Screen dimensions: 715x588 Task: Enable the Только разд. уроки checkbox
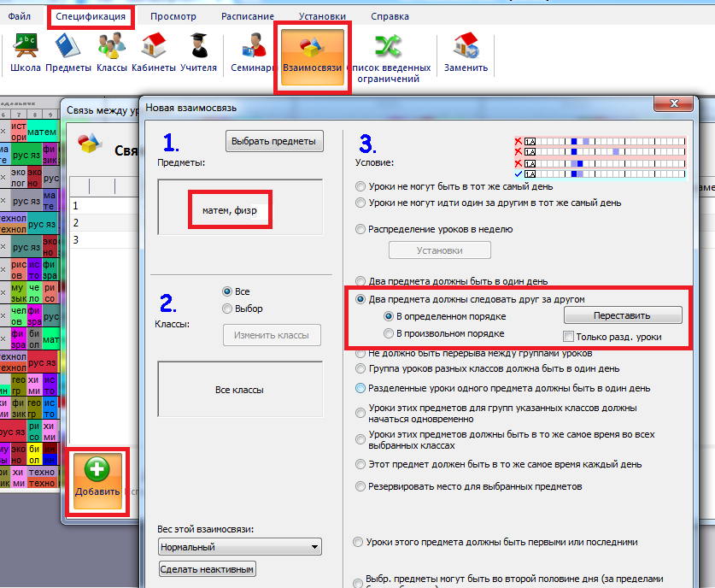[570, 337]
